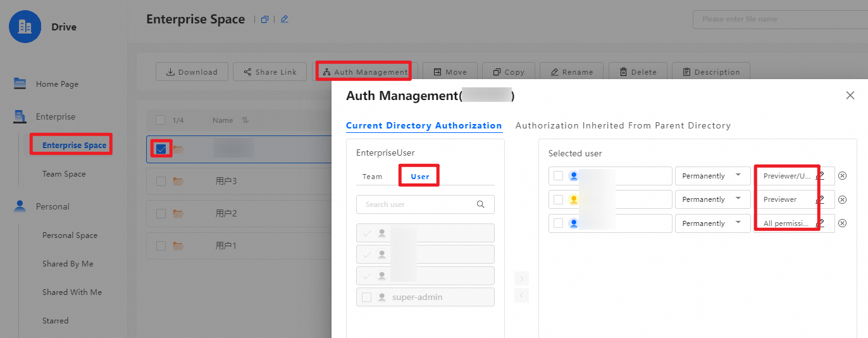Click the folder name 用户3
868x338 pixels.
click(x=226, y=181)
